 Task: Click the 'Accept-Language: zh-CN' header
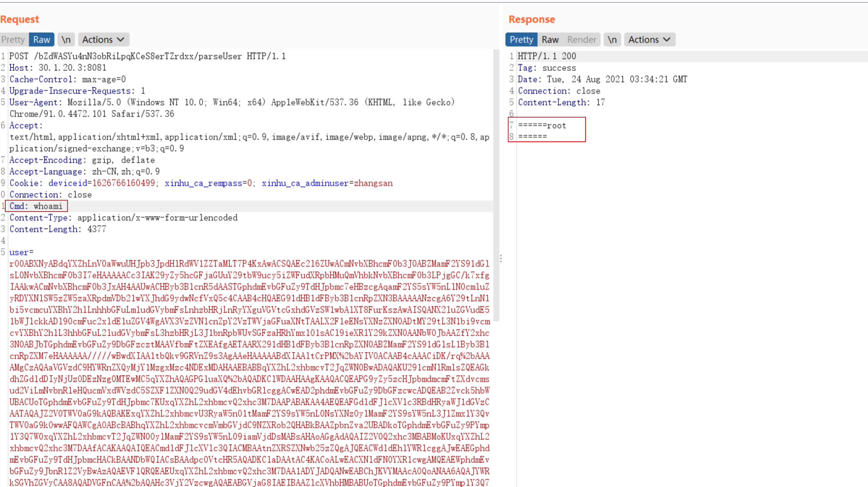point(85,171)
